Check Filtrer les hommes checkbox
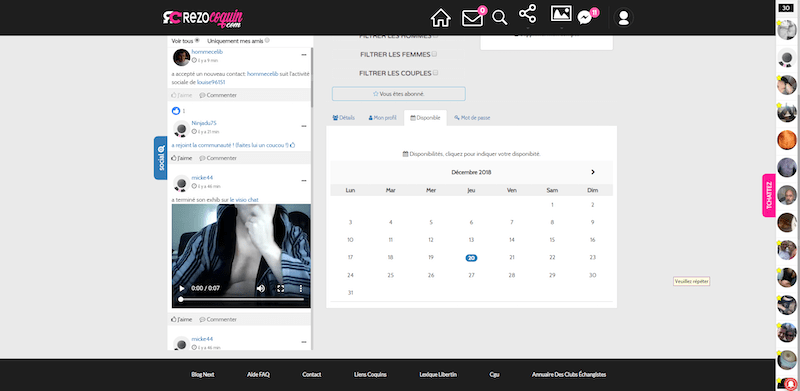The image size is (800, 391). (435, 36)
